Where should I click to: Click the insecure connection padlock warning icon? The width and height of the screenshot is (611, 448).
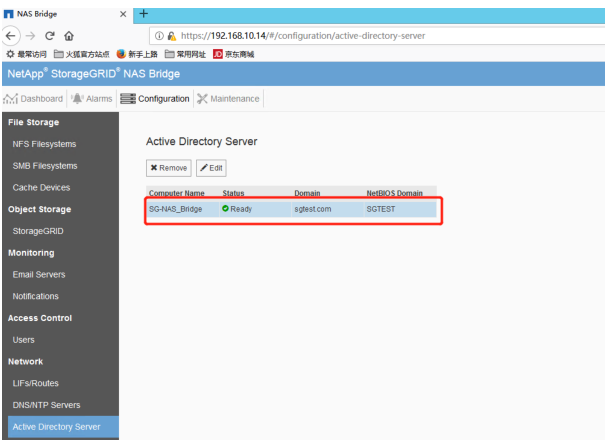[x=171, y=36]
